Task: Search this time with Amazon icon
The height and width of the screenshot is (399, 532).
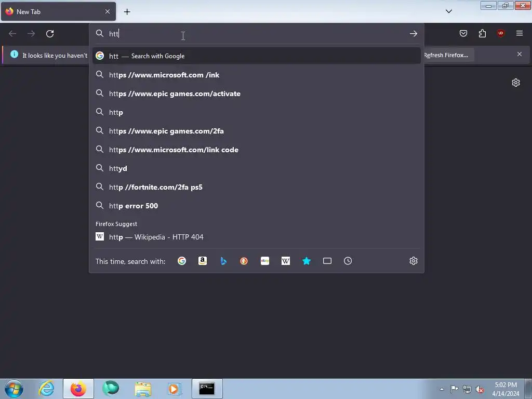Action: [x=203, y=261]
